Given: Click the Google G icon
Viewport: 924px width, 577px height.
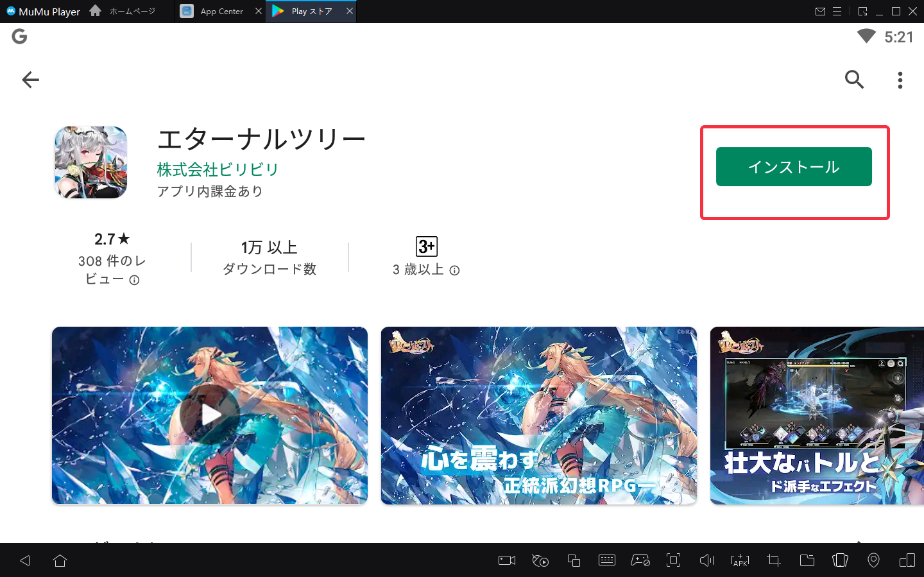Looking at the screenshot, I should [19, 37].
